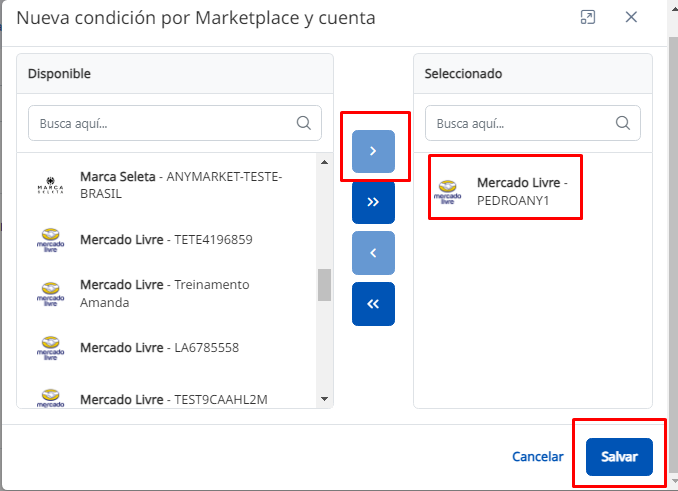The width and height of the screenshot is (678, 491).
Task: Click the move selected right arrow button
Action: click(x=373, y=151)
